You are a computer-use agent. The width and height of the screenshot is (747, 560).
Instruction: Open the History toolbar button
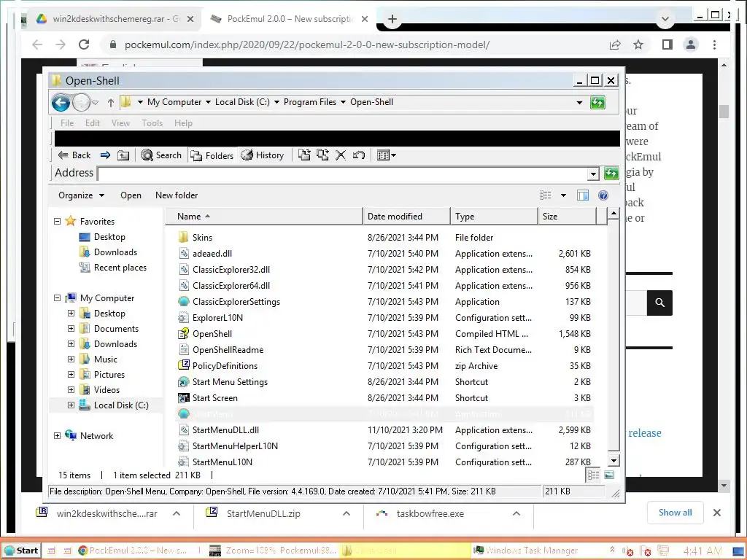pos(263,155)
